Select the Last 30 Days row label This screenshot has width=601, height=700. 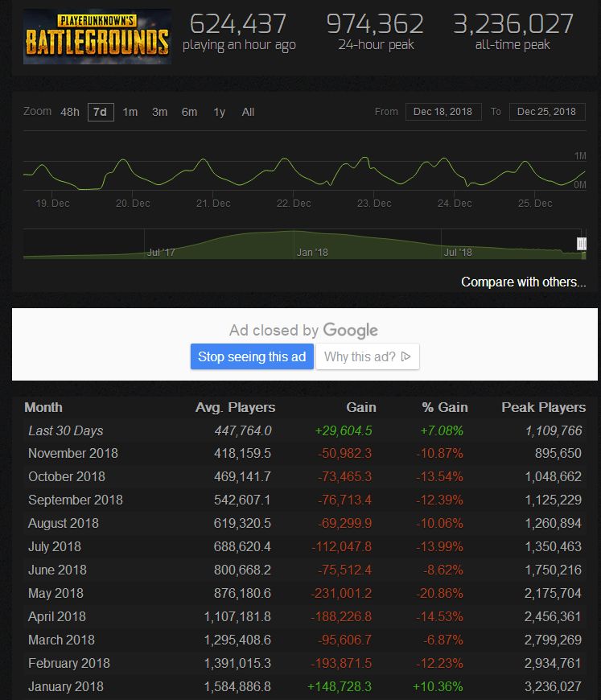click(x=66, y=430)
